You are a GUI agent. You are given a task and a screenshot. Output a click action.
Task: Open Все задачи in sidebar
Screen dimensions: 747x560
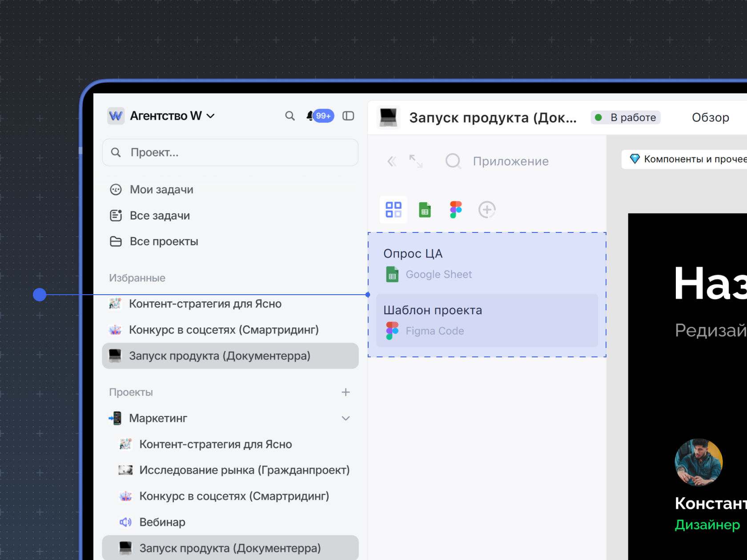pyautogui.click(x=160, y=216)
